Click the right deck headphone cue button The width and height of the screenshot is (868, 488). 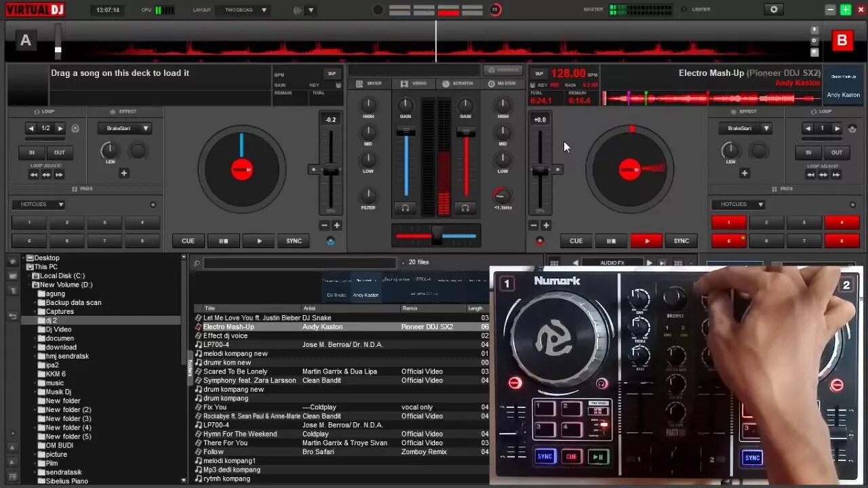click(465, 208)
